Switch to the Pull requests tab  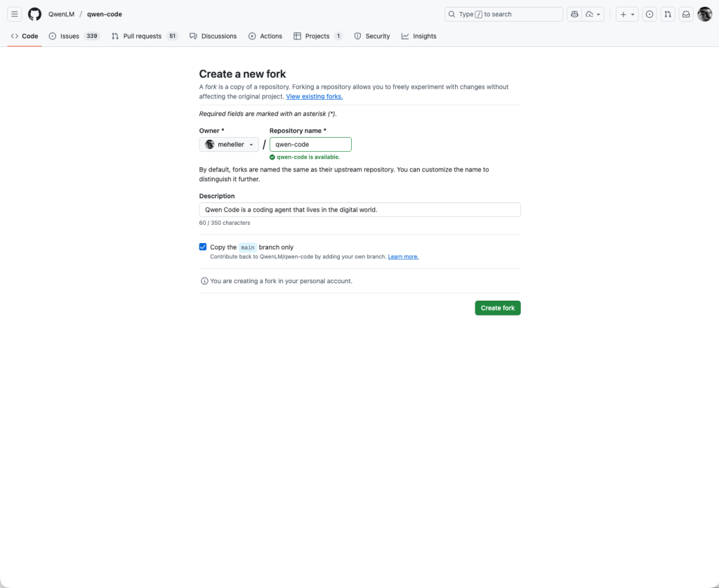pyautogui.click(x=144, y=36)
